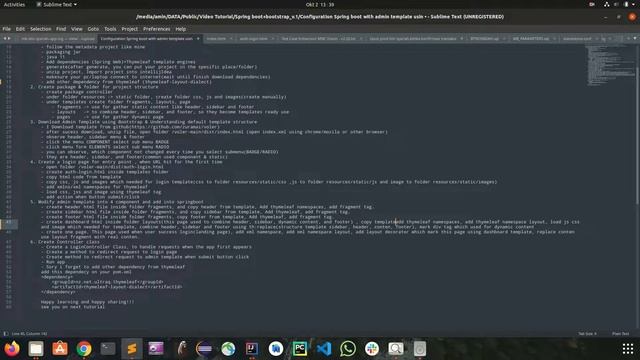Click the screen recording indicator in top bar
This screenshot has width=640, height=360.
(x=591, y=4)
